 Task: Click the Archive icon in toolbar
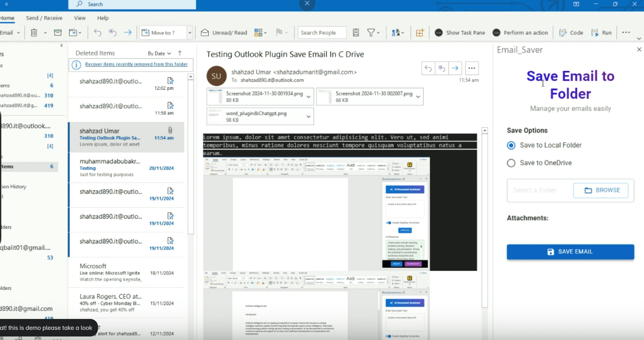point(58,33)
